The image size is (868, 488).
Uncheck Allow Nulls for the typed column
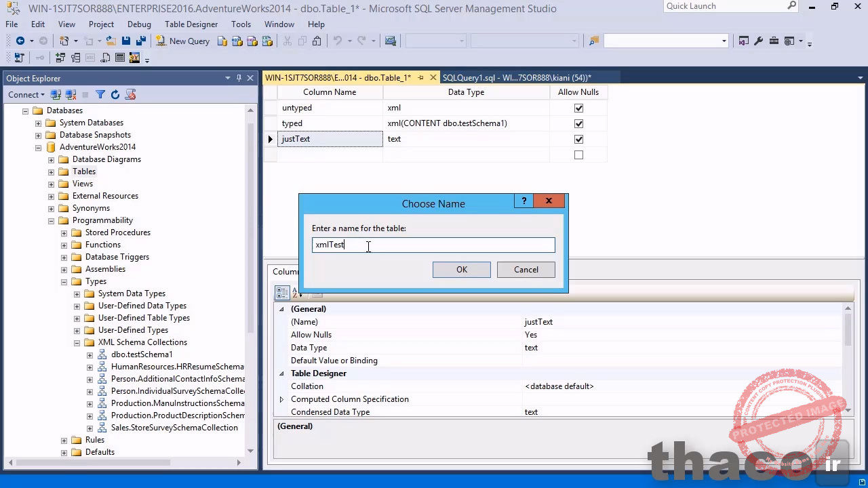pyautogui.click(x=578, y=123)
